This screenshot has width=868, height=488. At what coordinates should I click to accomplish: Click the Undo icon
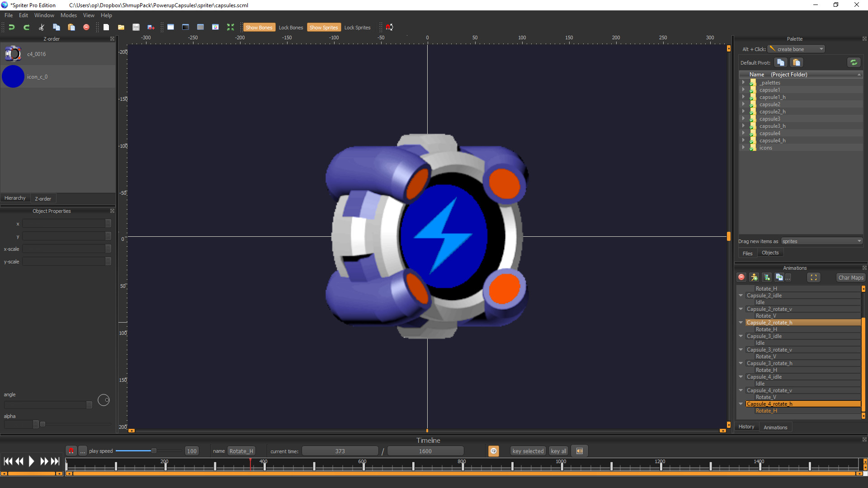click(12, 27)
